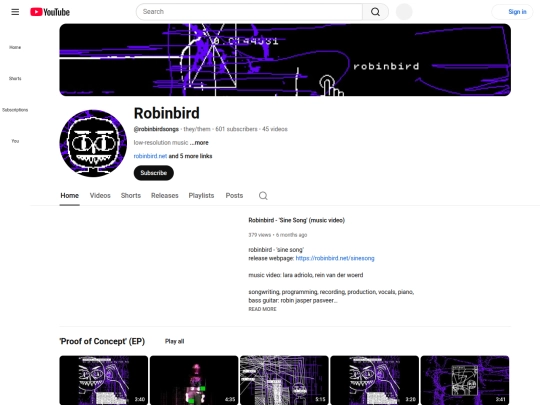Open 'Proof of Concept' (EP) playlist title
This screenshot has width=540, height=405.
point(102,341)
